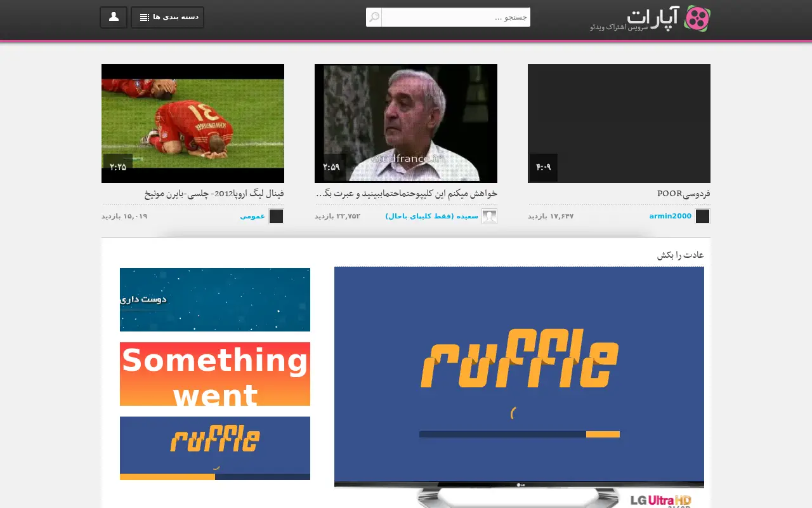Click the large ruffle player loading bar
The width and height of the screenshot is (812, 508).
click(520, 434)
